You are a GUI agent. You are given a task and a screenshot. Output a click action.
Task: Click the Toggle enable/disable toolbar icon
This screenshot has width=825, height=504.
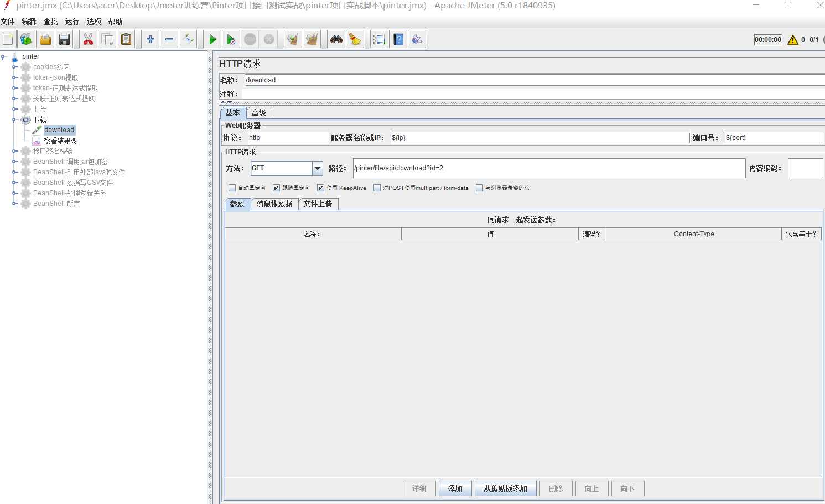(x=188, y=39)
